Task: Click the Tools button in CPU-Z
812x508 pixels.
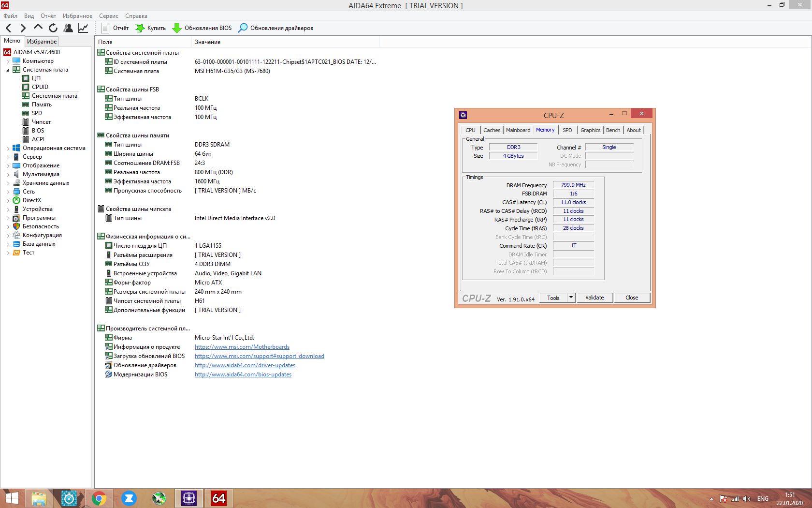Action: tap(553, 298)
